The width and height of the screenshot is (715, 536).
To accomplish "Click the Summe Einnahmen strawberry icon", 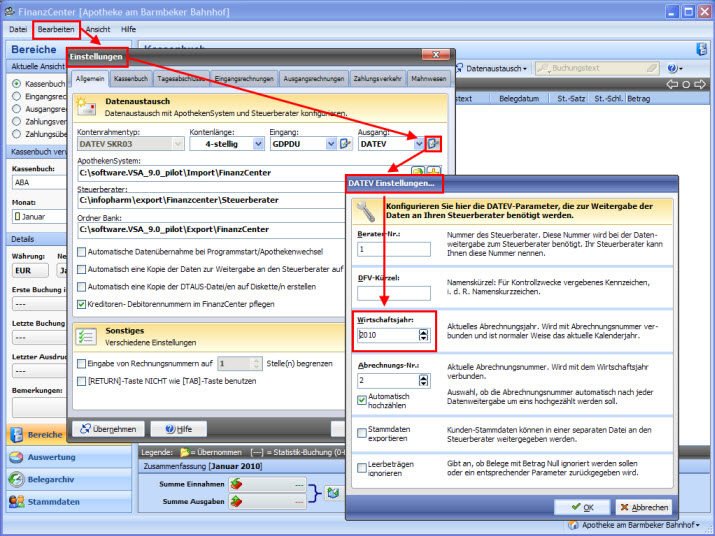I will [x=238, y=485].
